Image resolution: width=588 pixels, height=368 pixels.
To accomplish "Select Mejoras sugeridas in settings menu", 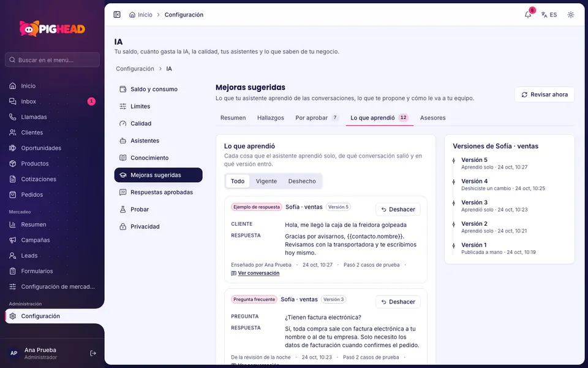I will 158,175.
